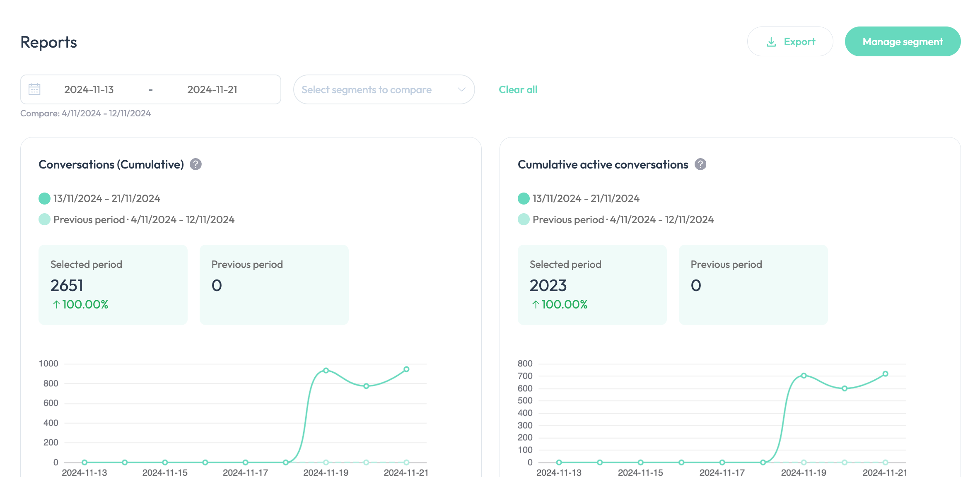Click the 2024-11-21 data point in active conversations chart

coord(885,373)
